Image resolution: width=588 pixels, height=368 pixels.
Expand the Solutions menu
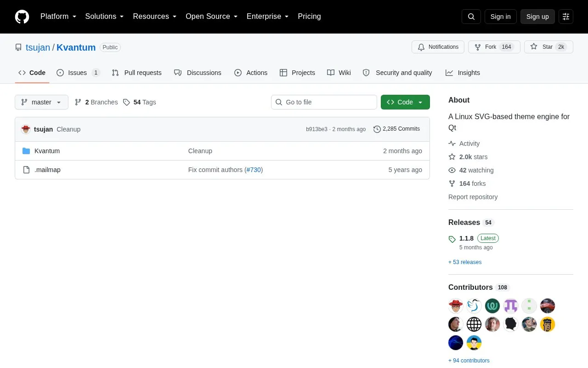[105, 17]
